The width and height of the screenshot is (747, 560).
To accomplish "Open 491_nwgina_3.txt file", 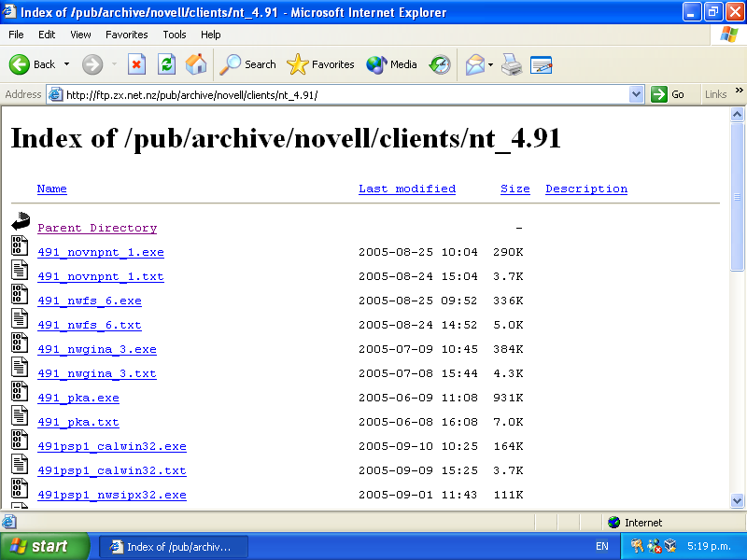I will coord(97,373).
